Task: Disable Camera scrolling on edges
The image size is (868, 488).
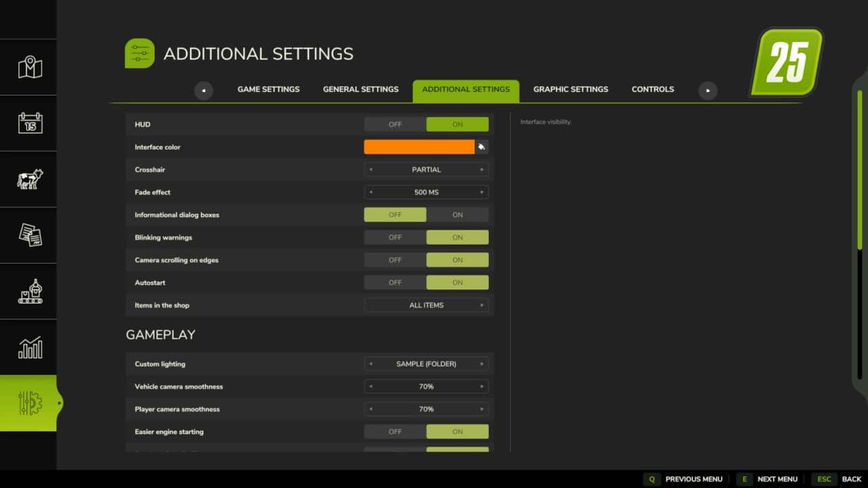Action: [x=395, y=260]
